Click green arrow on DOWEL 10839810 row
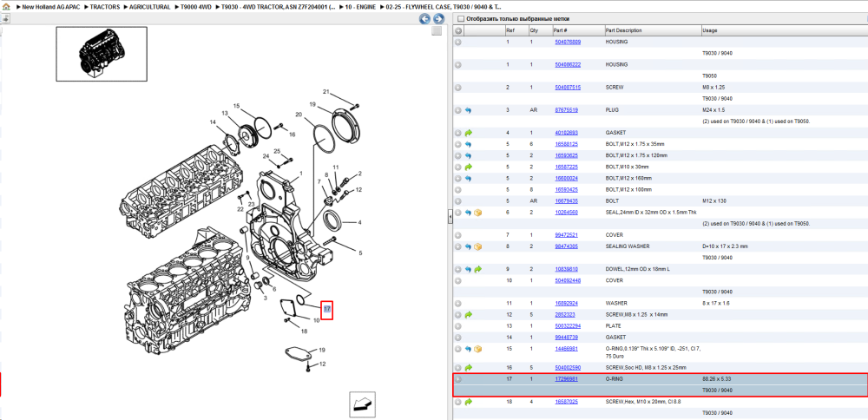 click(x=478, y=269)
